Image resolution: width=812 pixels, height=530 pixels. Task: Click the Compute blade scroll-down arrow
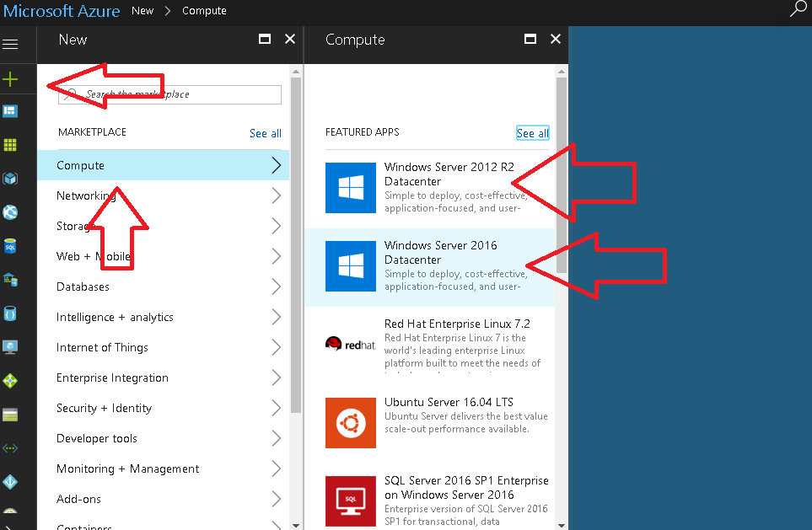562,525
